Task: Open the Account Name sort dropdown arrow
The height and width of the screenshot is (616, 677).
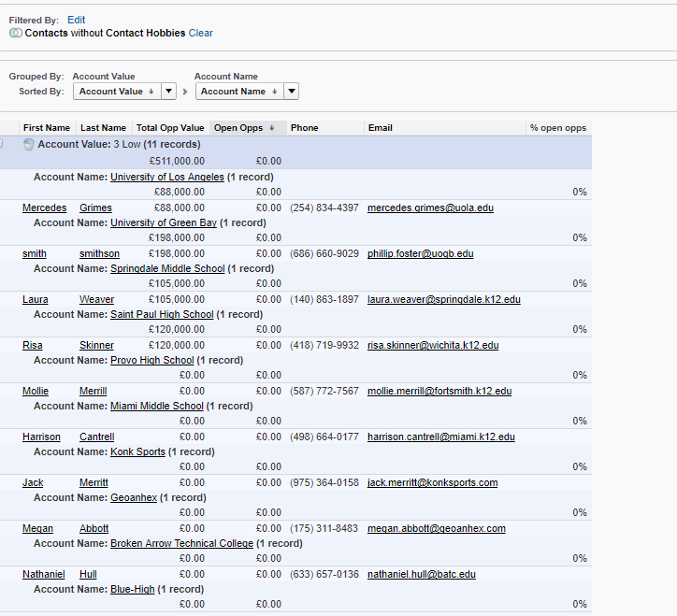Action: [291, 92]
